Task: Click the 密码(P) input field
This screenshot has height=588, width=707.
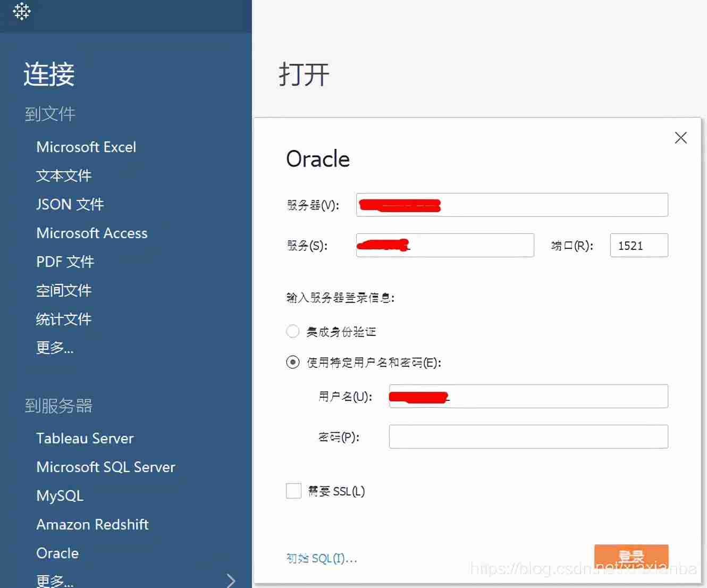Action: pos(528,436)
